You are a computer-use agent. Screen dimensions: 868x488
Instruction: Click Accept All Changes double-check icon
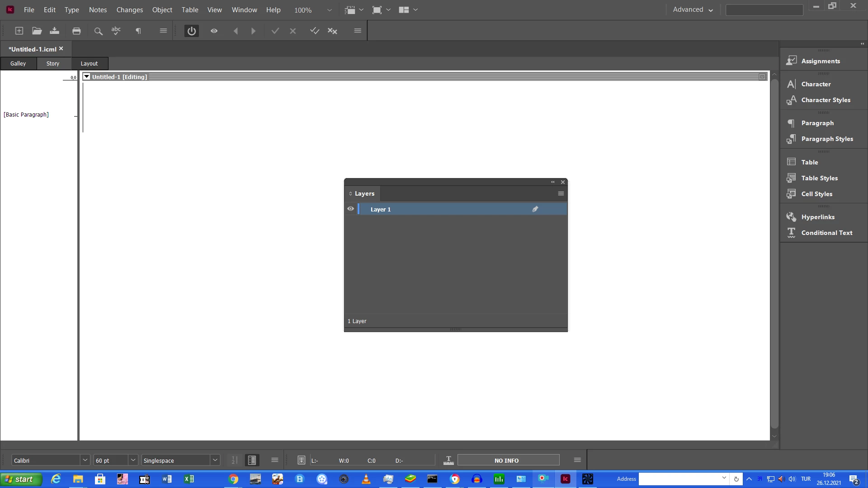tap(315, 31)
